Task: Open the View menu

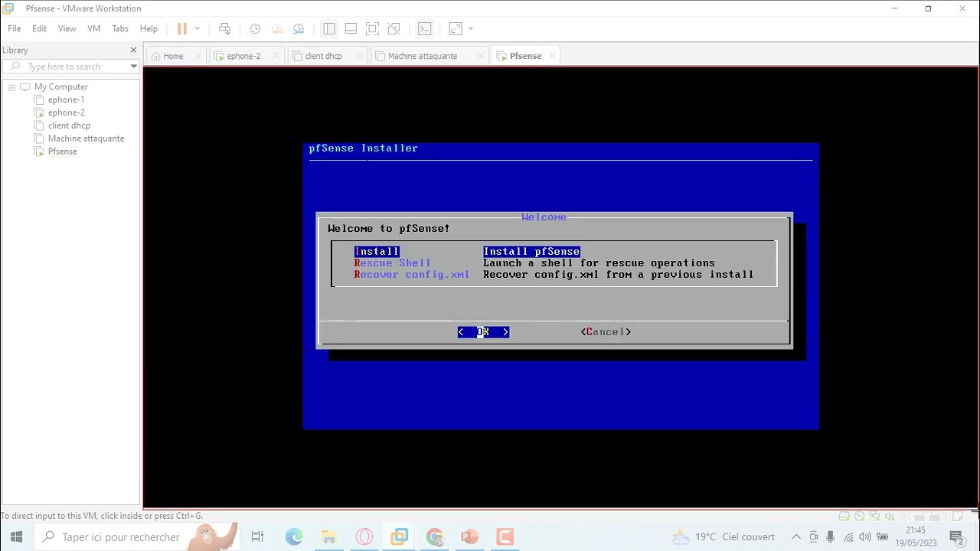Action: click(67, 28)
